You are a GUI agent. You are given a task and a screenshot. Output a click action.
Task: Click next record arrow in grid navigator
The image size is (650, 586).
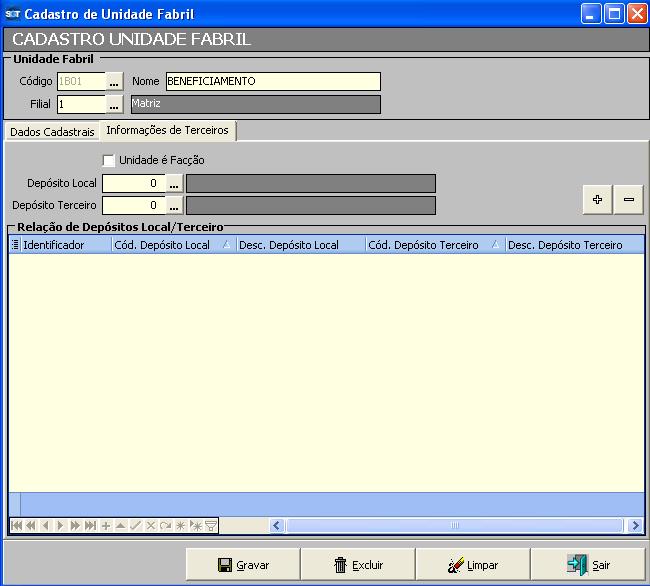point(60,526)
